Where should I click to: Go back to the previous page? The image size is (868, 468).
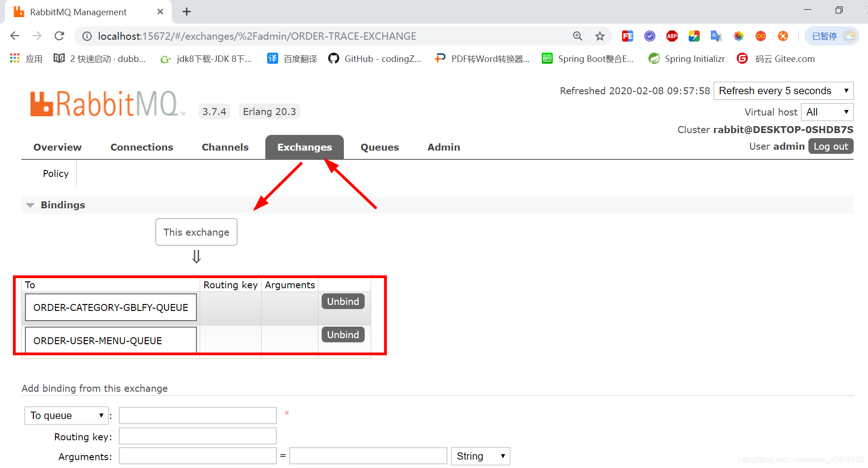coord(15,36)
